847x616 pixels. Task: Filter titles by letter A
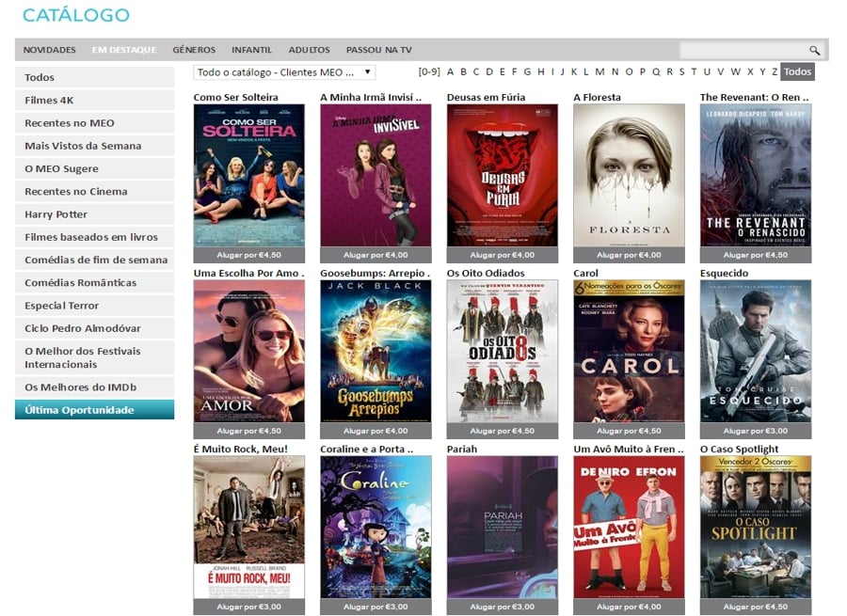[x=450, y=71]
